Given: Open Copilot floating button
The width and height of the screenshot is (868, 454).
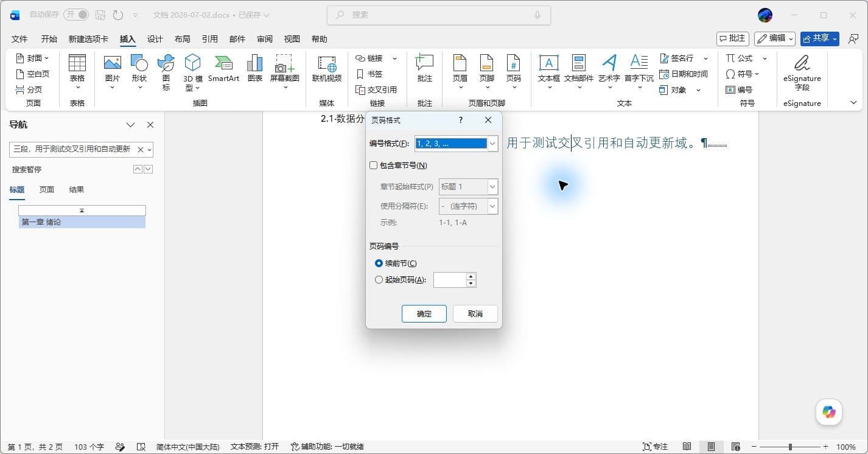Looking at the screenshot, I should (x=829, y=412).
